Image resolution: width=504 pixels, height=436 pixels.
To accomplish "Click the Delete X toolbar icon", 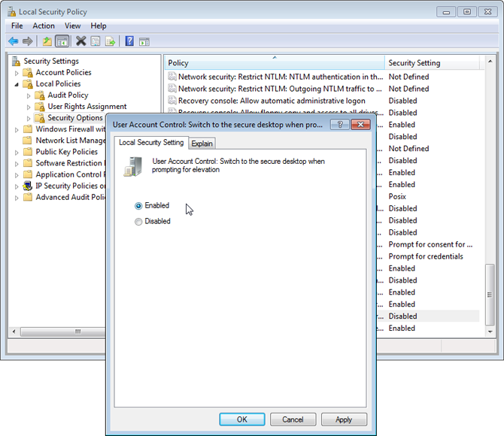I will pyautogui.click(x=81, y=41).
